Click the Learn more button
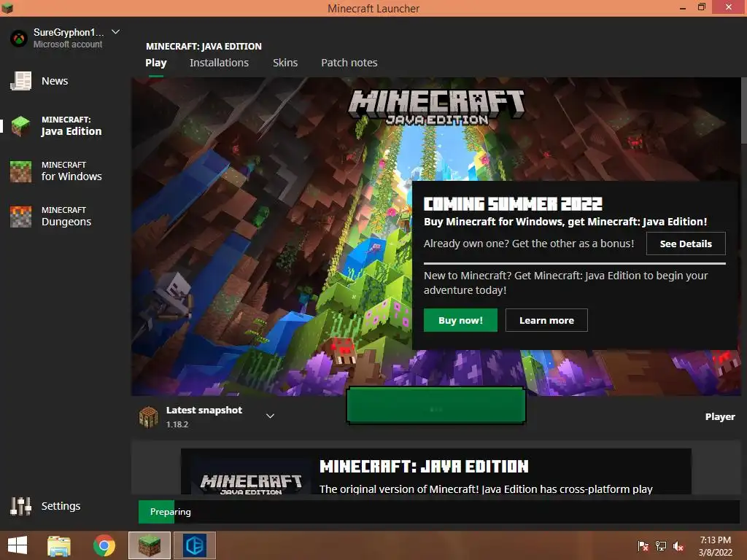Screen dimensions: 747x560 click(x=546, y=321)
